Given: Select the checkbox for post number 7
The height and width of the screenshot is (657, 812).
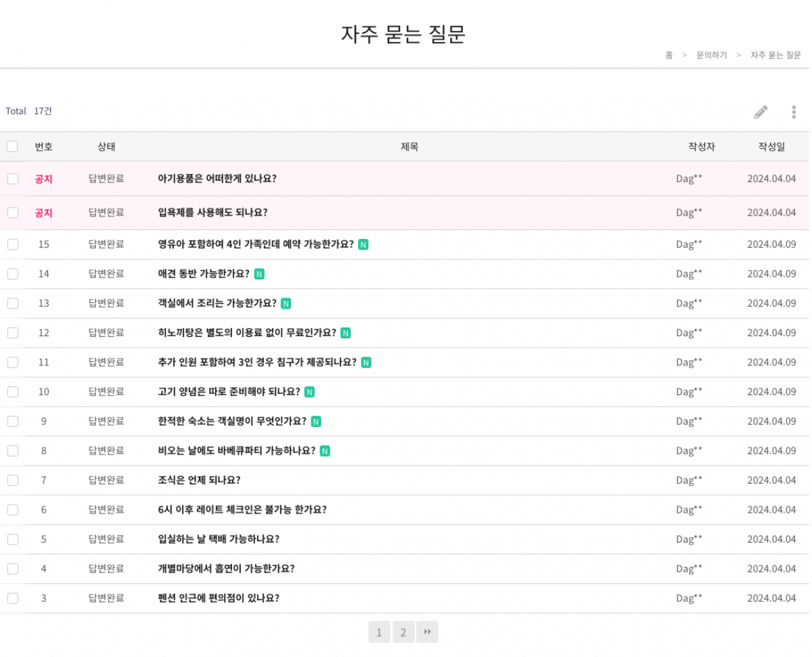Looking at the screenshot, I should click(13, 480).
